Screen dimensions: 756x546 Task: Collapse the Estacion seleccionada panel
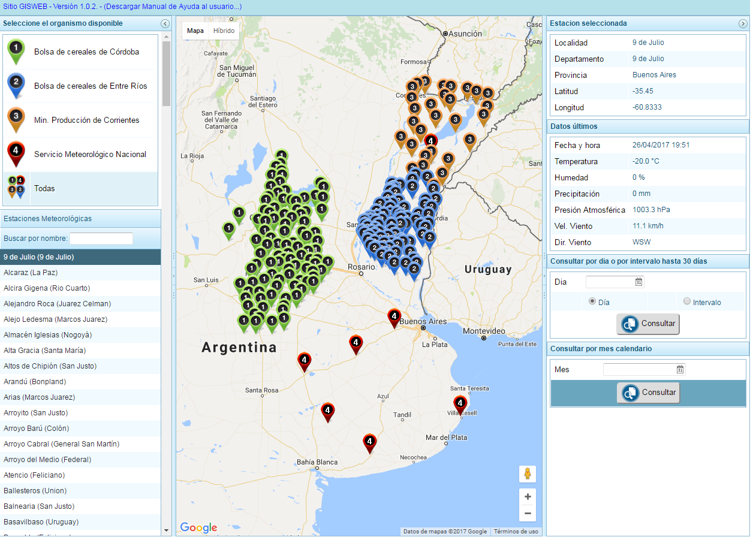click(743, 23)
